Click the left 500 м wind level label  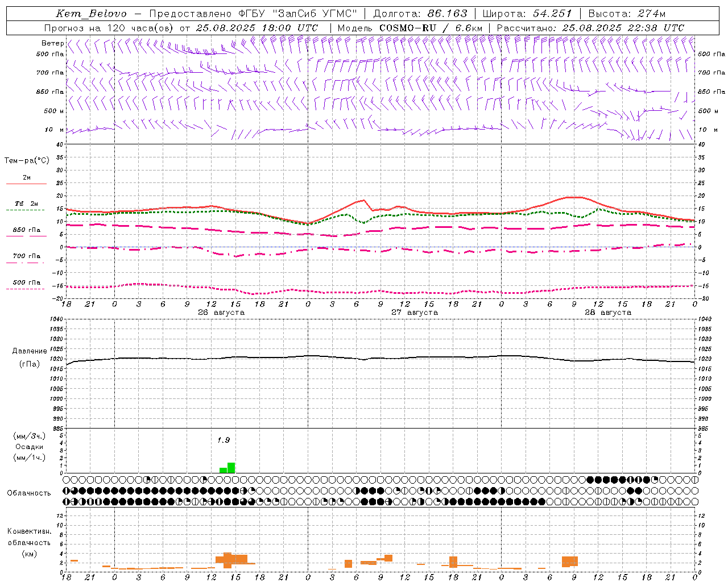(54, 111)
